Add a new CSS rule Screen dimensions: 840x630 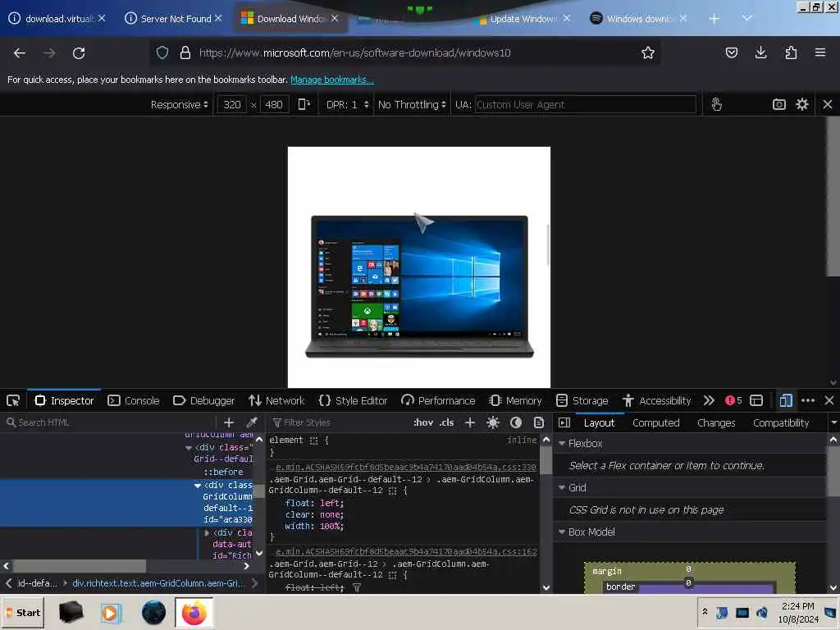[x=470, y=422]
